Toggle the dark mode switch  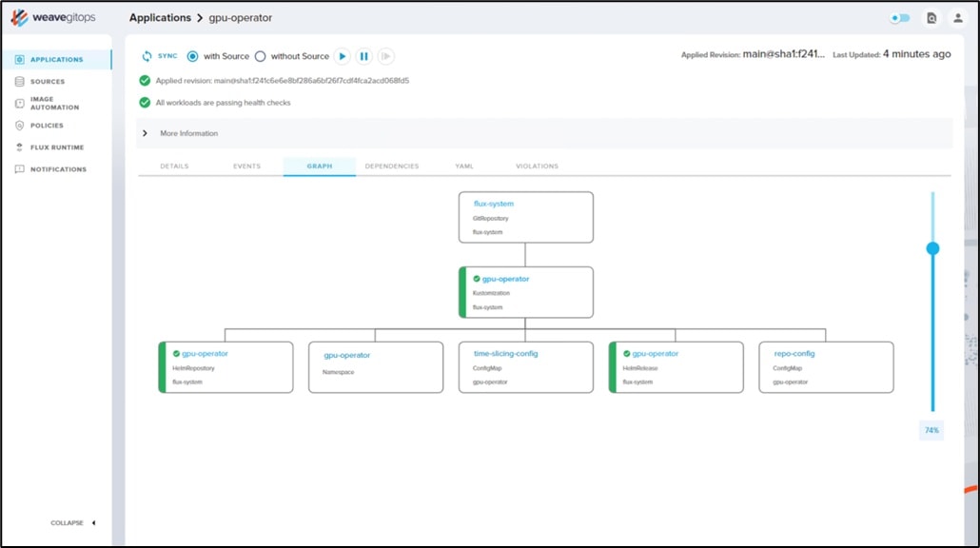900,18
